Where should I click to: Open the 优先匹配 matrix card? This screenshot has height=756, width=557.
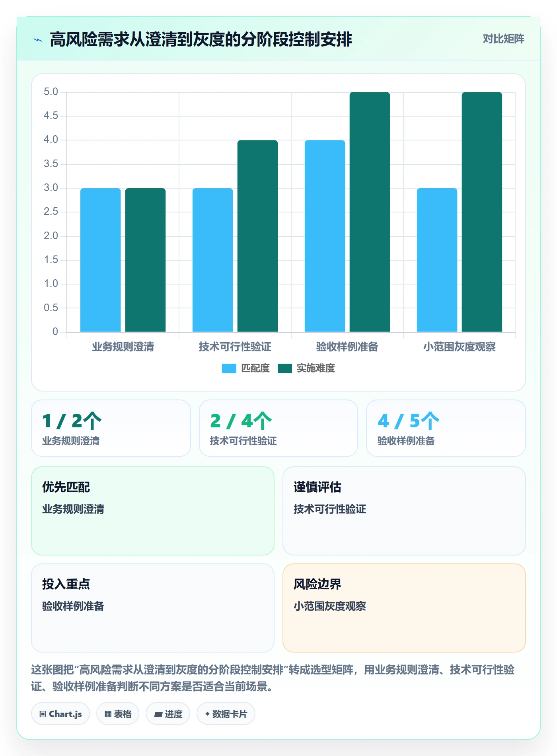[153, 511]
